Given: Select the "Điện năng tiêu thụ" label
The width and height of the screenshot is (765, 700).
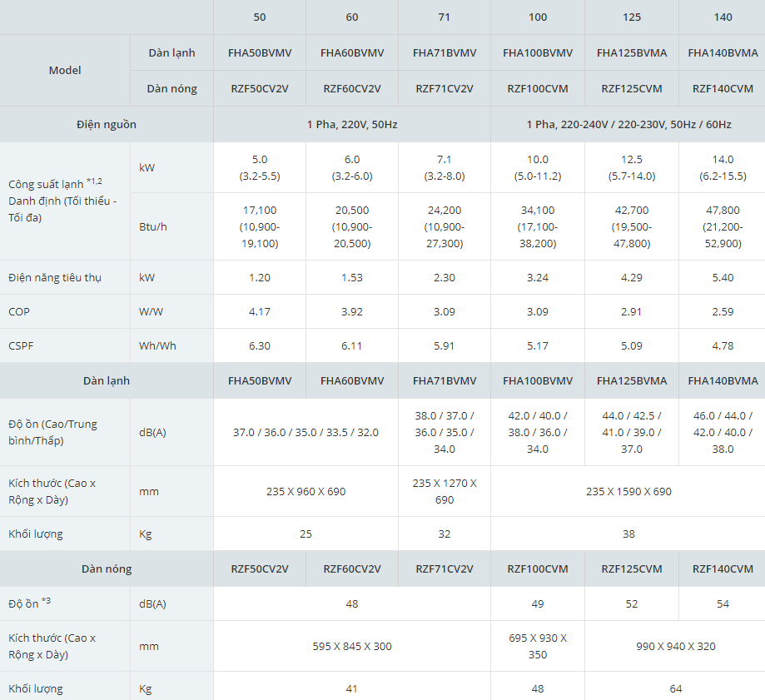Looking at the screenshot, I should pyautogui.click(x=55, y=277).
